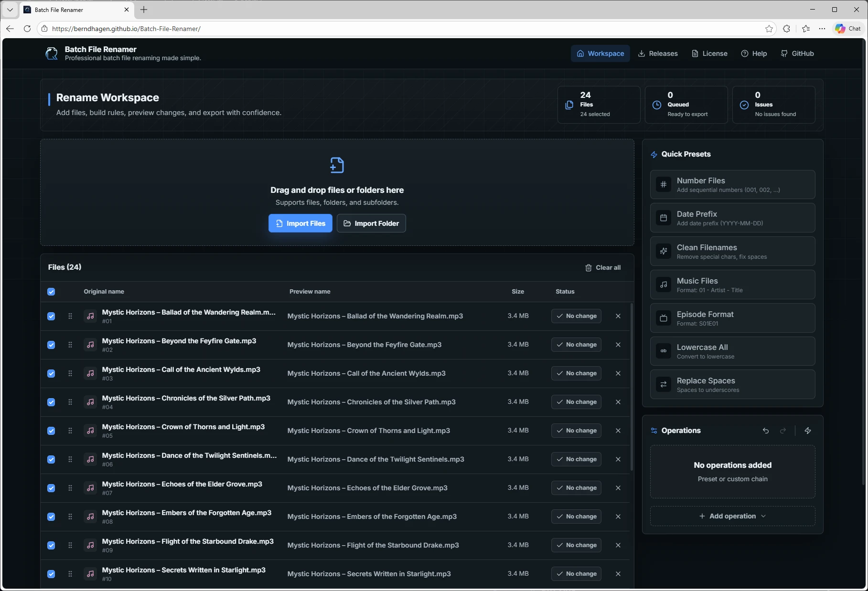868x591 pixels.
Task: Click music icon of Dance of the Twilight Sentinels
Action: [x=90, y=459]
